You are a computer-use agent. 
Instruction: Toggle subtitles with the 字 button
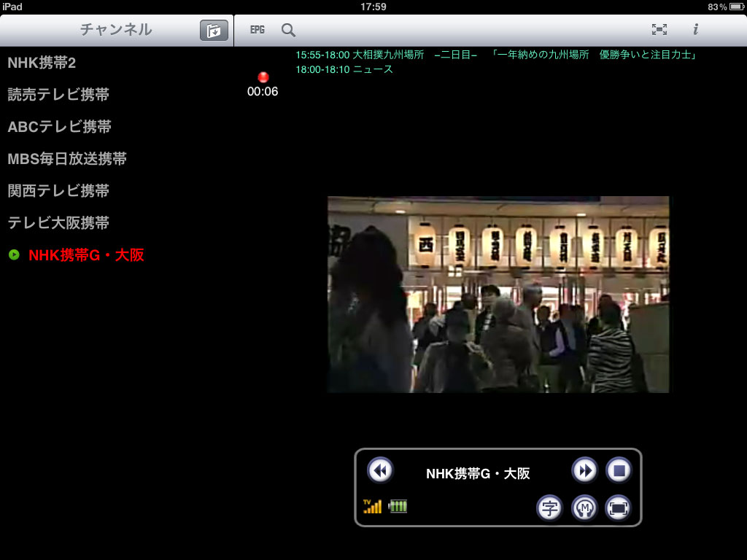click(x=550, y=508)
